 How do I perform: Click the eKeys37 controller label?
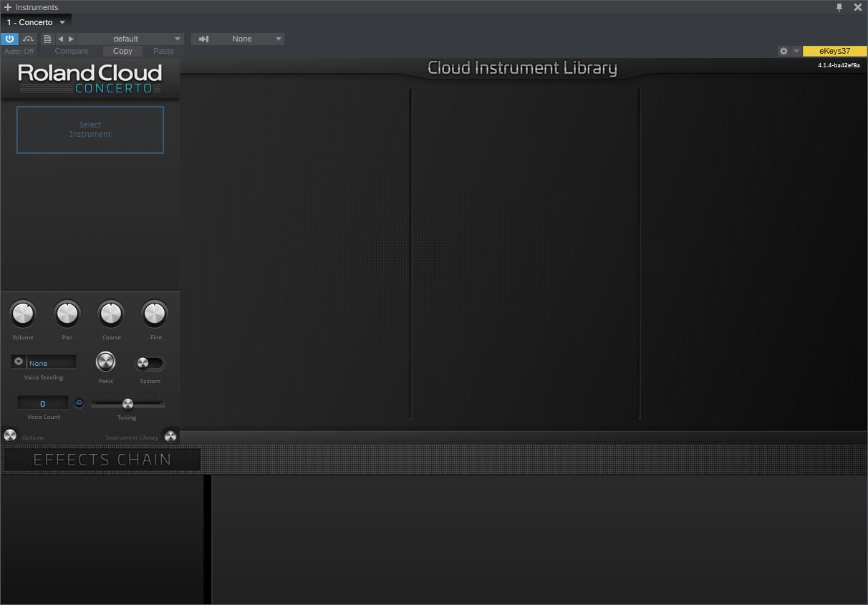tap(835, 51)
